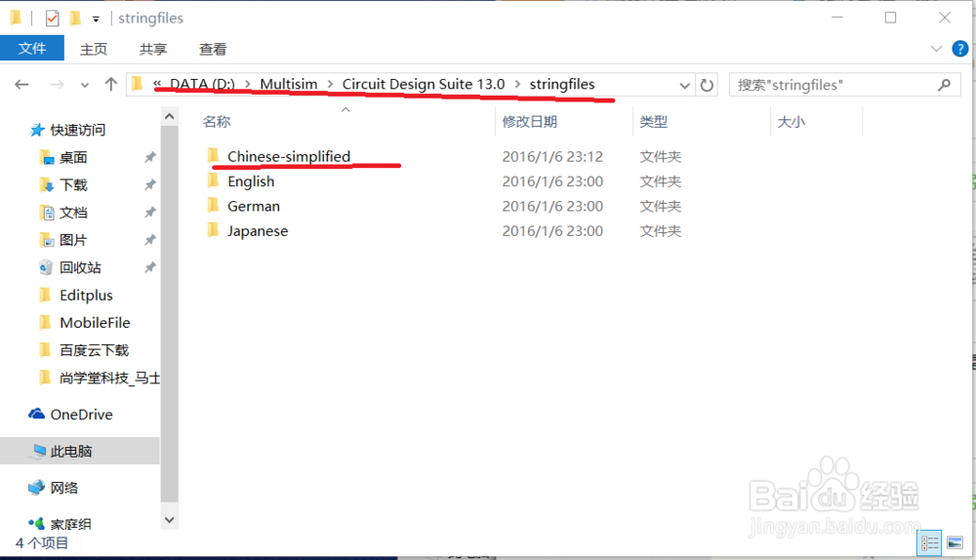Click the German folder icon
Image resolution: width=976 pixels, height=560 pixels.
[x=213, y=205]
